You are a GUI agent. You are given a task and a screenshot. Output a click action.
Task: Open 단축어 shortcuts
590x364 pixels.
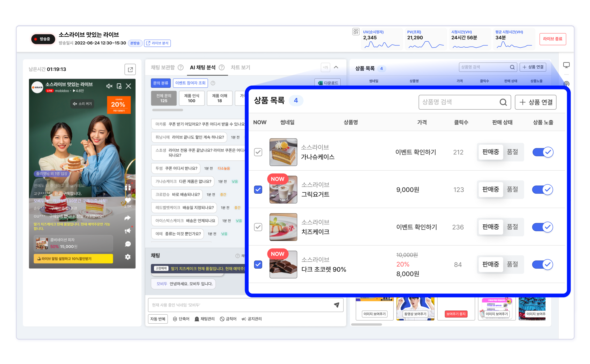coord(181,319)
